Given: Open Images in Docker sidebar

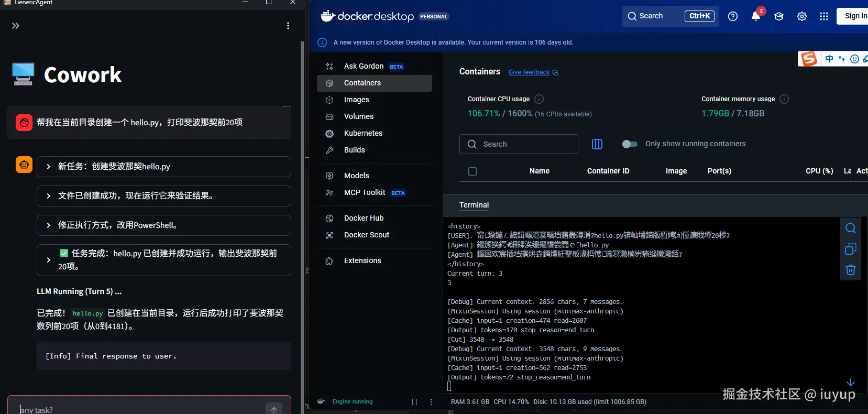Looking at the screenshot, I should tap(375, 100).
